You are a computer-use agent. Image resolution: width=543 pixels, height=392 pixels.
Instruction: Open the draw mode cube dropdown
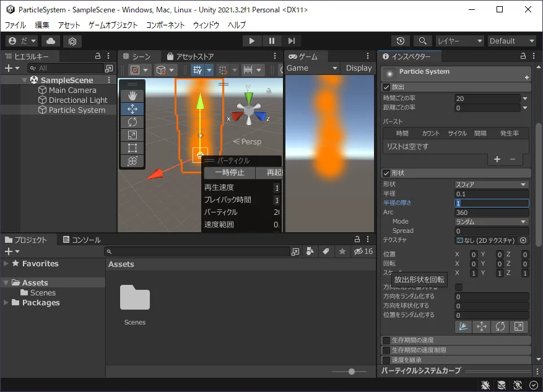coord(165,70)
